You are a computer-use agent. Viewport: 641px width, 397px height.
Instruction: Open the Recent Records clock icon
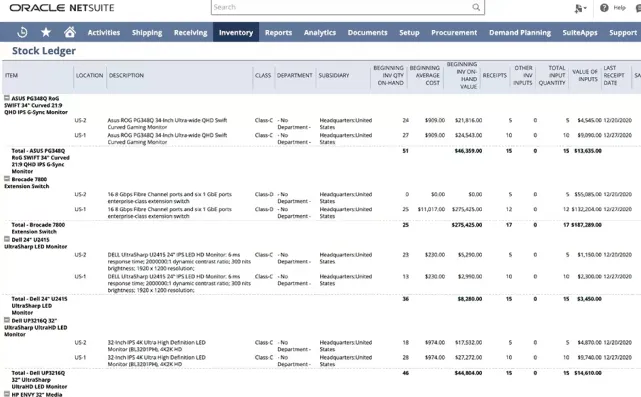(x=22, y=32)
